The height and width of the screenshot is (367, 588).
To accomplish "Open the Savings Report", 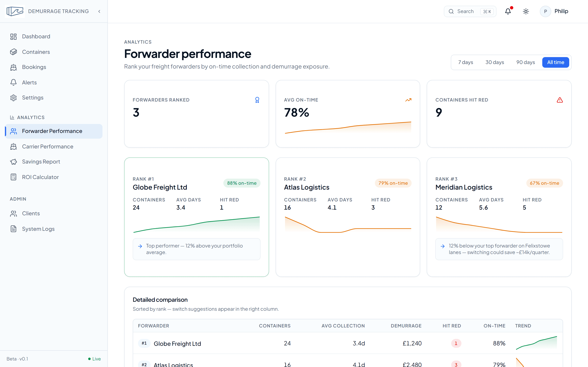I will click(41, 162).
